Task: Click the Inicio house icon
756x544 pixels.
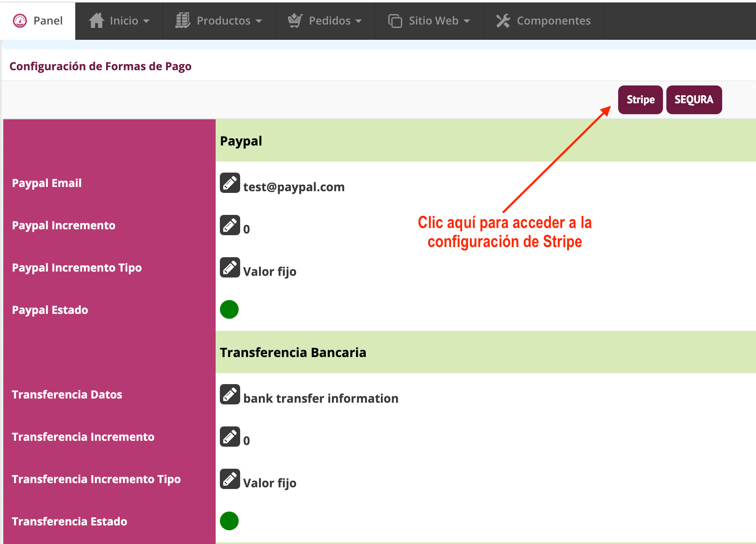Action: 96,21
